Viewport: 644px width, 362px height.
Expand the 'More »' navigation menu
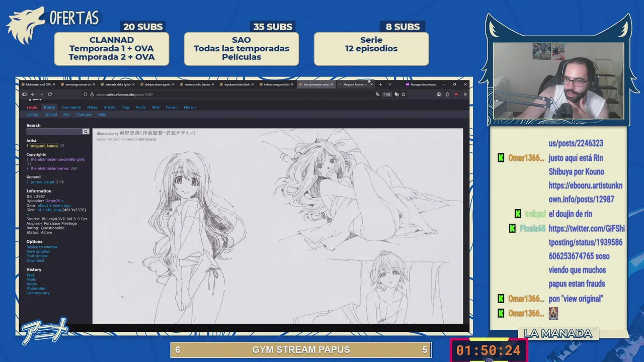[190, 107]
